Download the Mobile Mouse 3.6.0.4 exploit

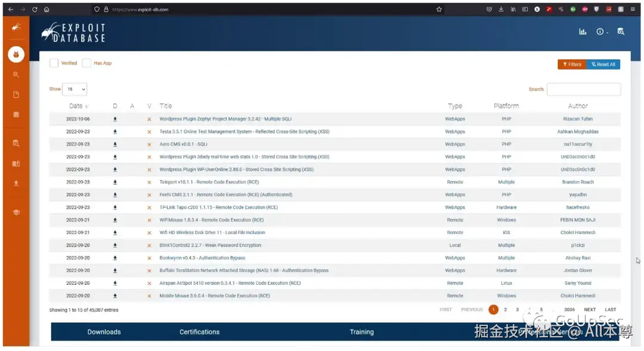point(115,296)
